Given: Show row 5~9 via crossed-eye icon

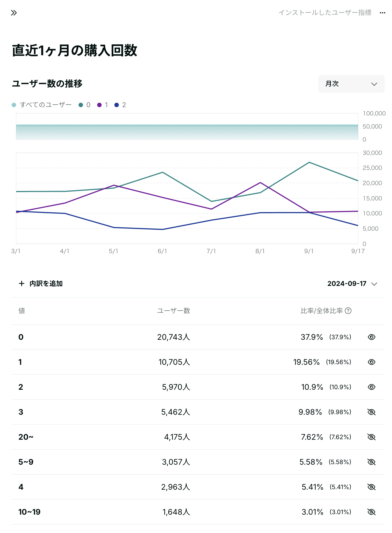Looking at the screenshot, I should [371, 462].
